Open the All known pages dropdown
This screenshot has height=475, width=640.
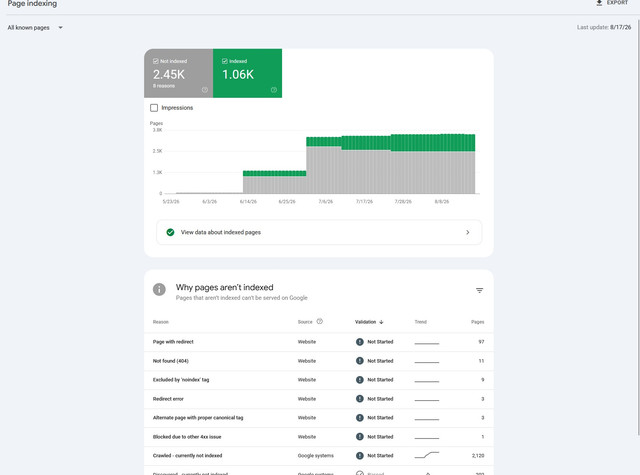[35, 28]
